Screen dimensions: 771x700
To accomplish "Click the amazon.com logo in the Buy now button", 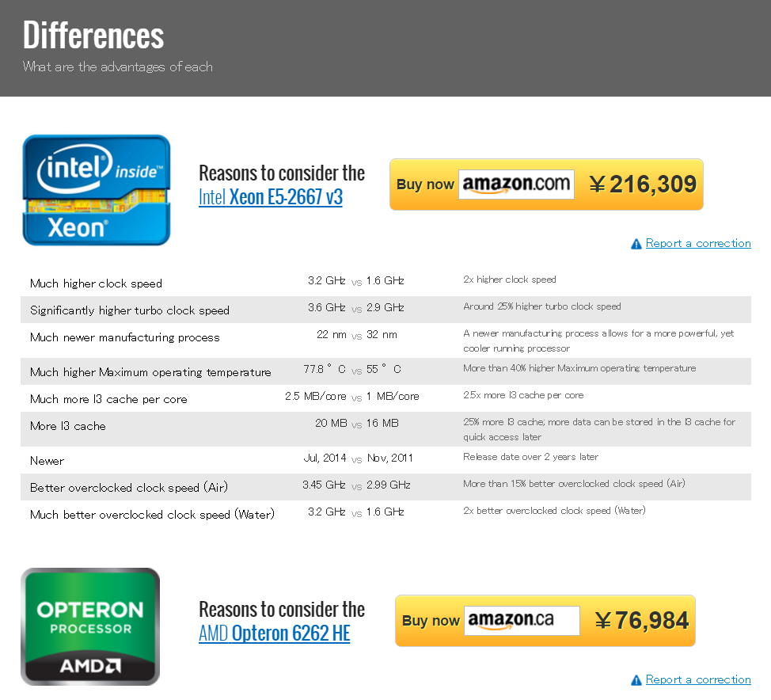I will point(516,185).
